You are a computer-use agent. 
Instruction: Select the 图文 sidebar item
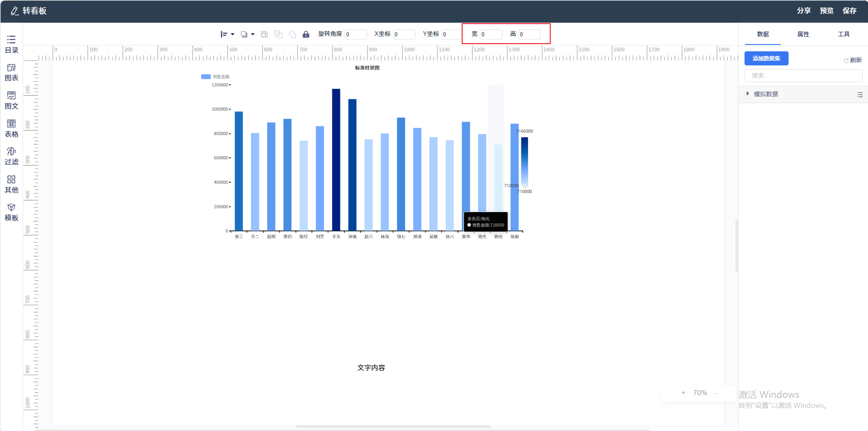click(11, 100)
